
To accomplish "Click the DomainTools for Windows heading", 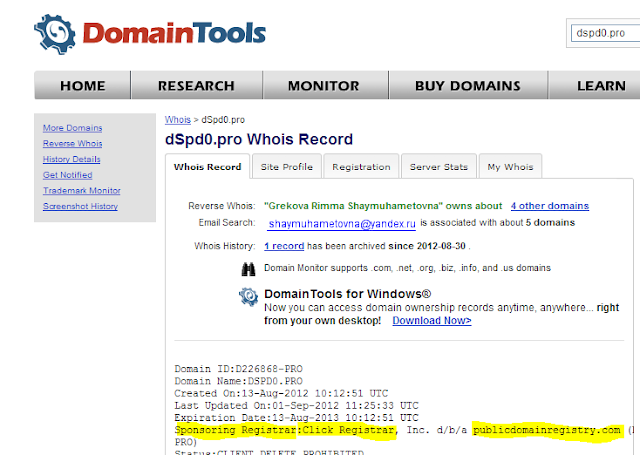I will 347,294.
